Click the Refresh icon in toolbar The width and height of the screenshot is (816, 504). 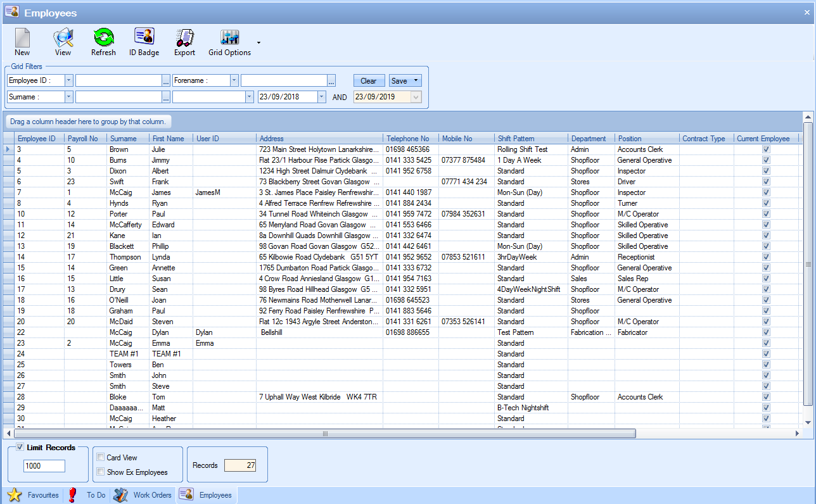coord(103,38)
